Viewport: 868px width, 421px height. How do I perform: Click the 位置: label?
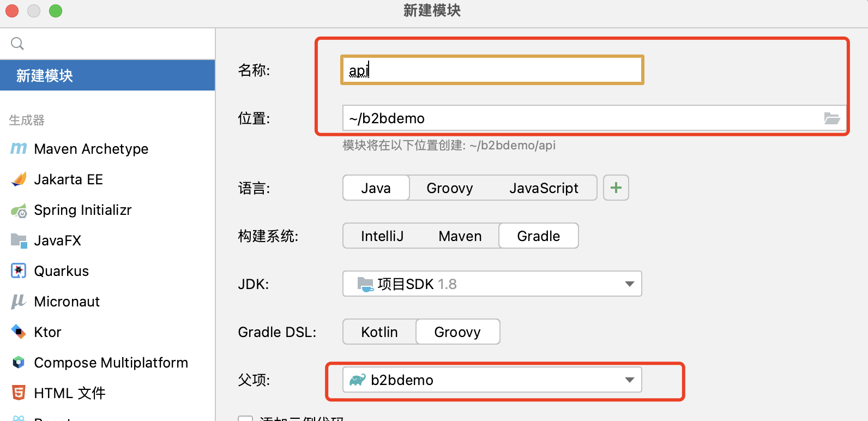click(254, 118)
